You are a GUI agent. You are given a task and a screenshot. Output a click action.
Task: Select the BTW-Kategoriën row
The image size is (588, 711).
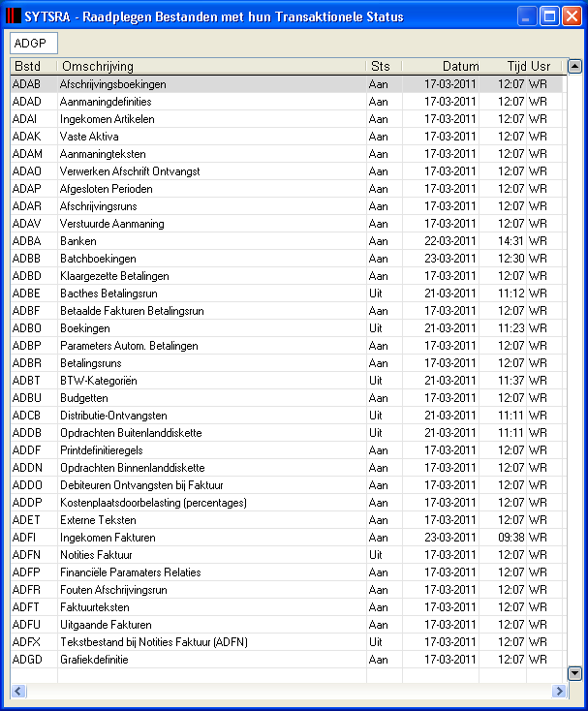point(287,381)
